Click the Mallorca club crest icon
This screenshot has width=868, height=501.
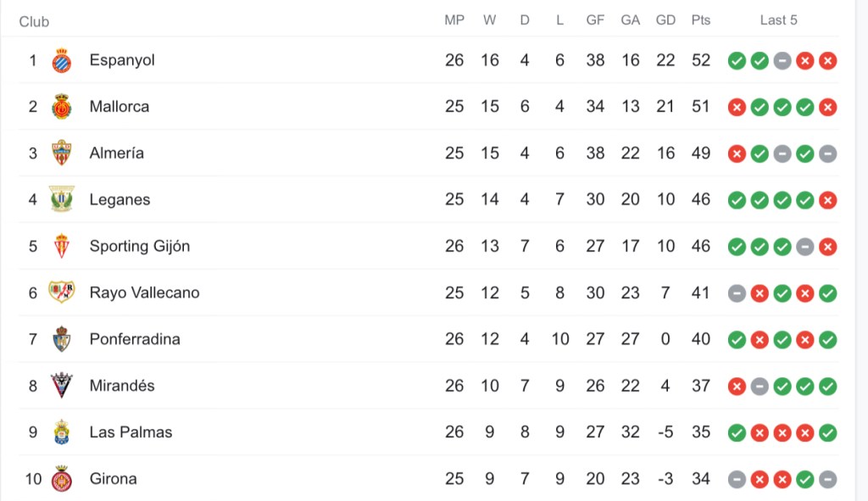click(x=61, y=107)
